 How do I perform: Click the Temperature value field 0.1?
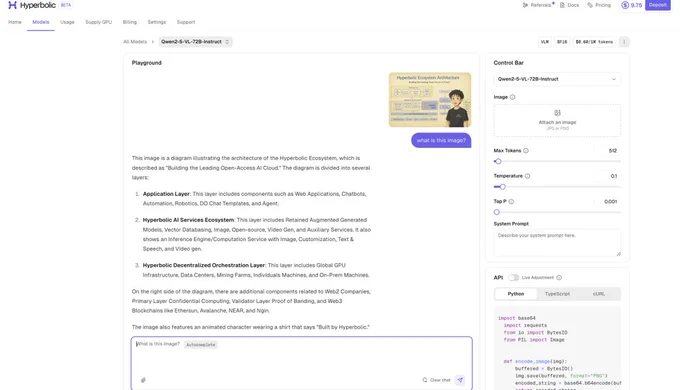[608, 176]
